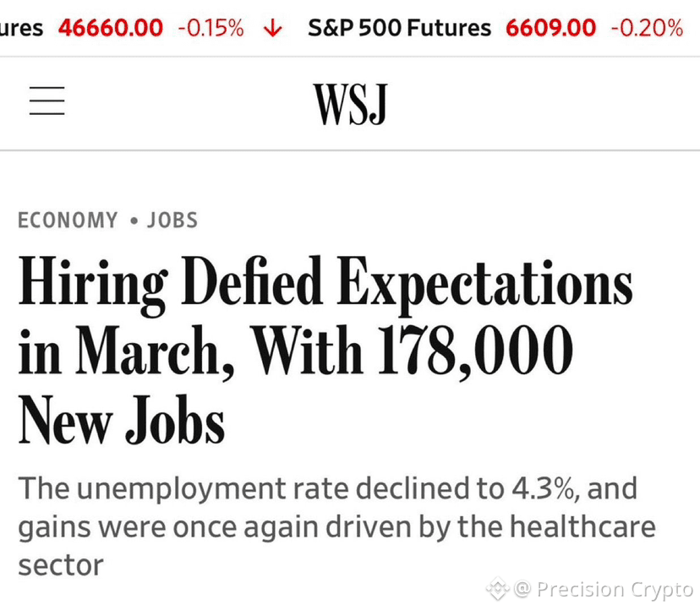Click '4.3%' in the subheadline
This screenshot has height=610, width=700.
tap(544, 488)
